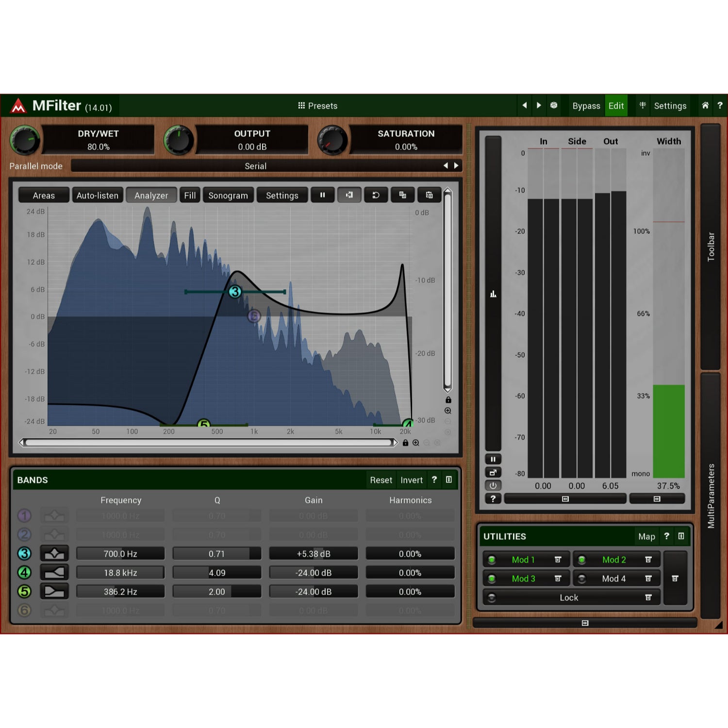
Task: Toggle Auto-listen in graph toolbar
Action: tap(98, 195)
